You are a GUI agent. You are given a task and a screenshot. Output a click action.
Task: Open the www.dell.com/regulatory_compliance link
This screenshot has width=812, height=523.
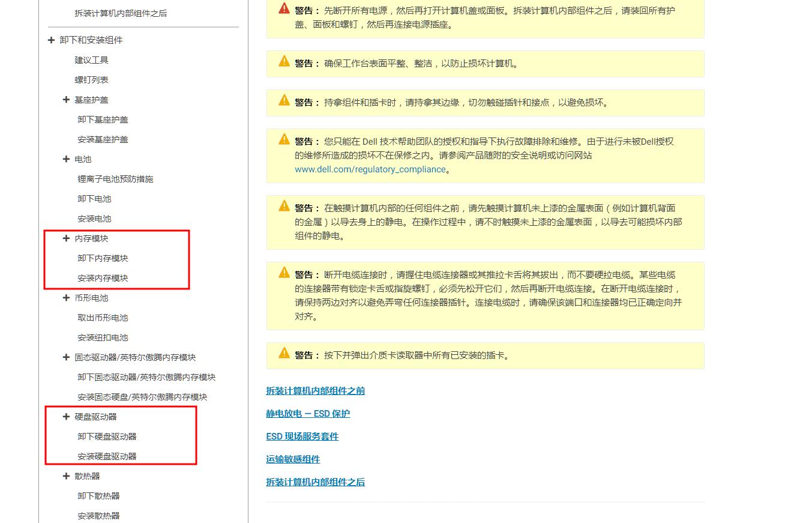[x=369, y=169]
